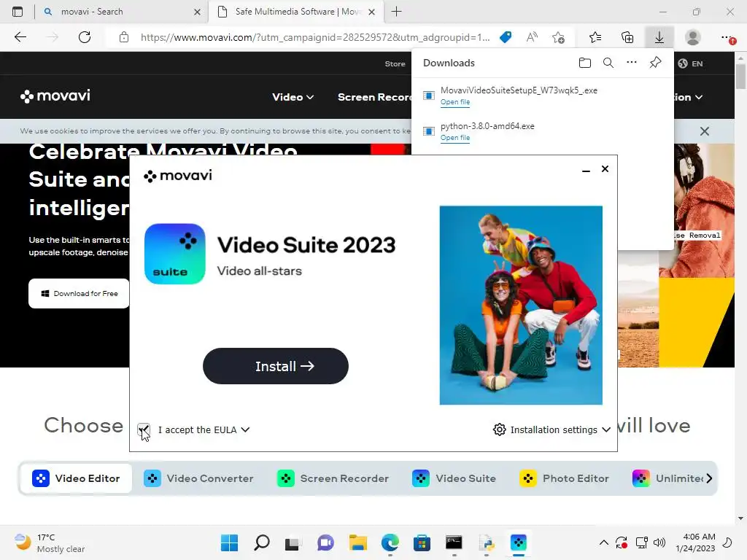
Task: Select the Photo Editor product tab
Action: click(564, 478)
